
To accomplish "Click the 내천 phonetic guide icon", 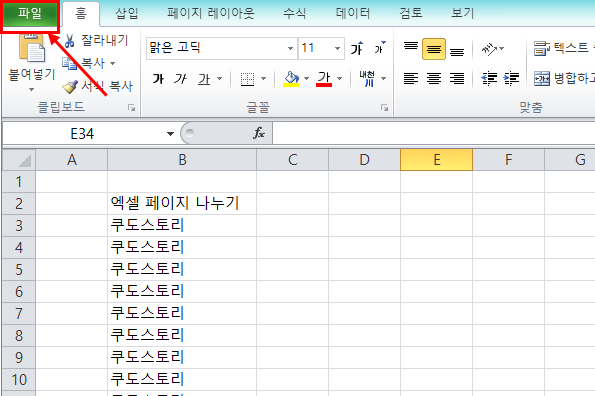I will coord(367,79).
